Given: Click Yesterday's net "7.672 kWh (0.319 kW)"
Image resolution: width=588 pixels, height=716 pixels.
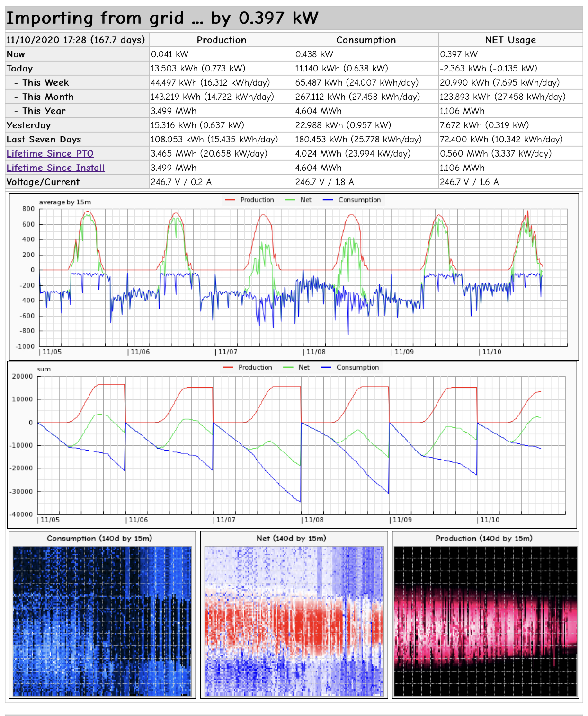Looking at the screenshot, I should tap(484, 125).
